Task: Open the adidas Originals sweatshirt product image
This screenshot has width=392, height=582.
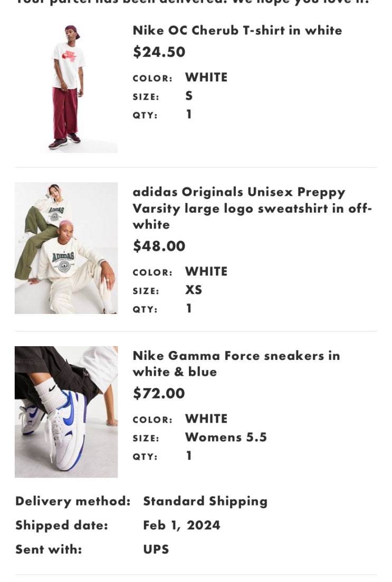Action: (66, 248)
